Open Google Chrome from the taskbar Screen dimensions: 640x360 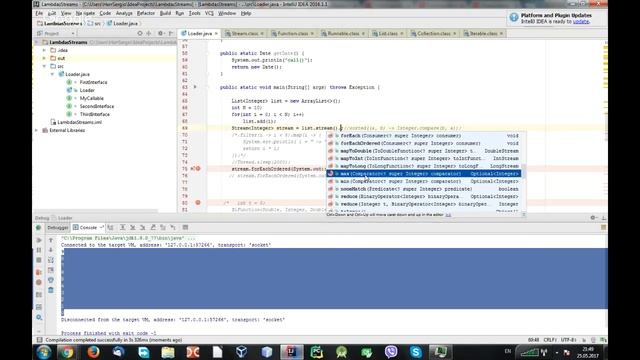[x=68, y=352]
